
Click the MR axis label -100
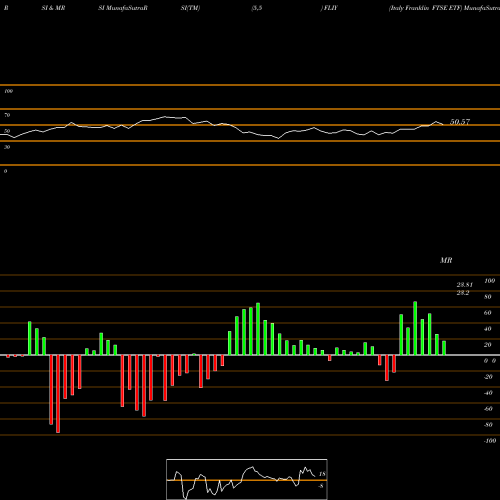490,441
